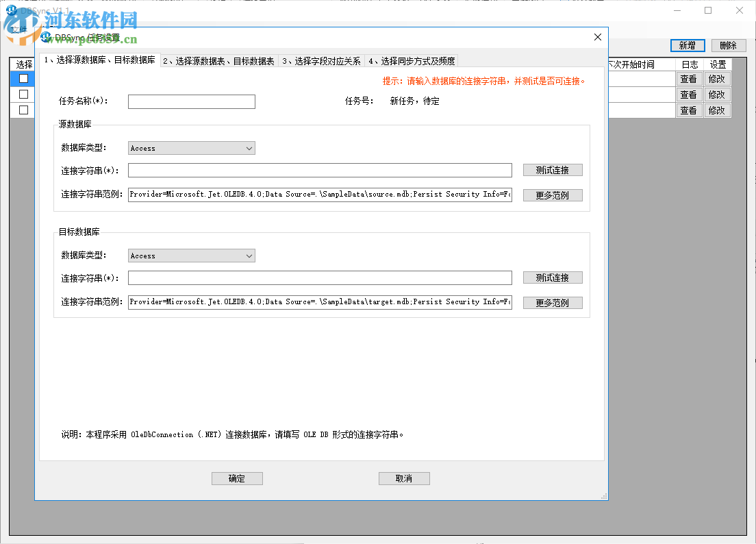Click 查看 log button in third row
756x544 pixels.
(x=688, y=111)
